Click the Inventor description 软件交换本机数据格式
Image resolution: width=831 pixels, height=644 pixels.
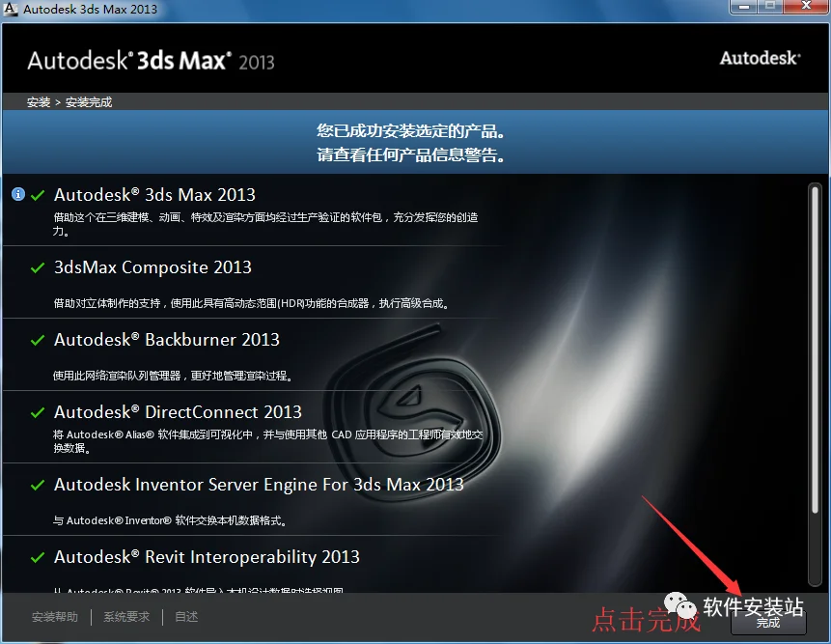[x=170, y=520]
